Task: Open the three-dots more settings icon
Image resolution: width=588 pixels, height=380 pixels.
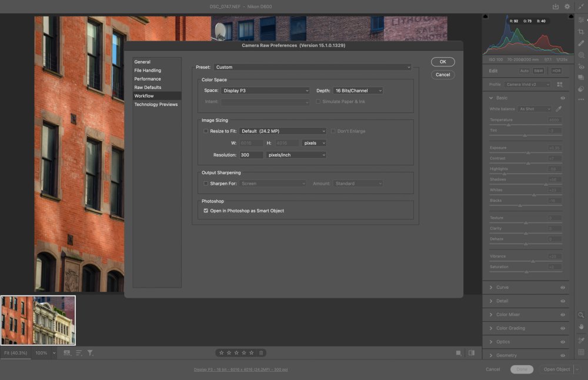Action: [581, 99]
